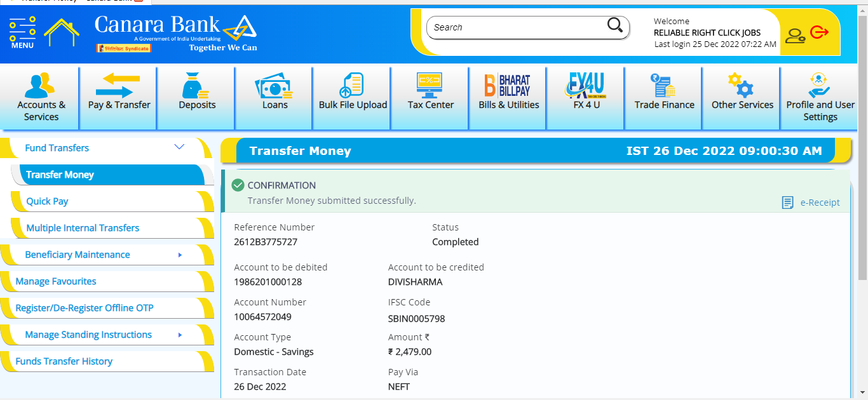
Task: Open Profile and User Settings
Action: pos(820,98)
